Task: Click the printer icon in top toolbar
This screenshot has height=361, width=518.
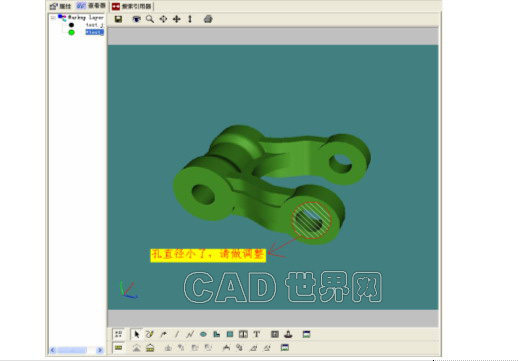Action: 208,19
